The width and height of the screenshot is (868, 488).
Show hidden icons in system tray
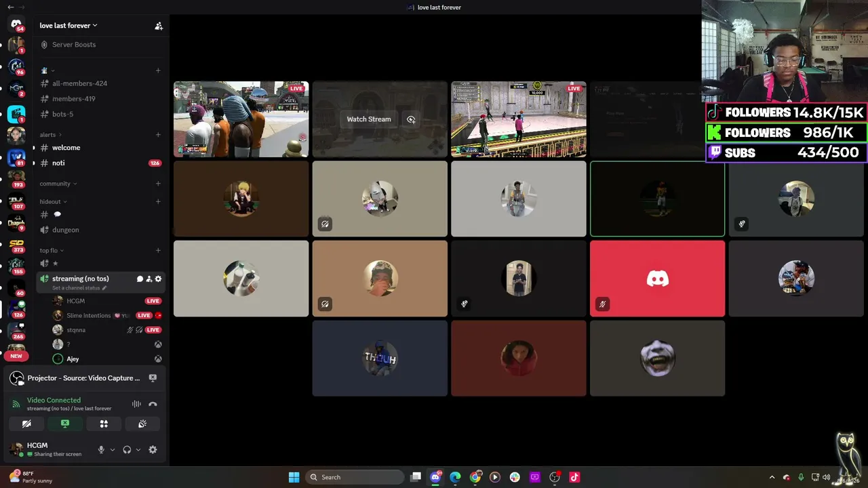[772, 477]
